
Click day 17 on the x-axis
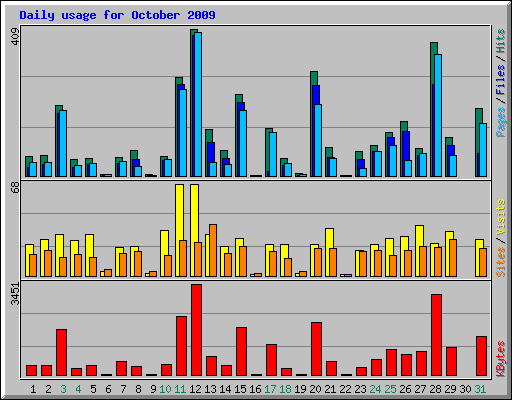270,389
